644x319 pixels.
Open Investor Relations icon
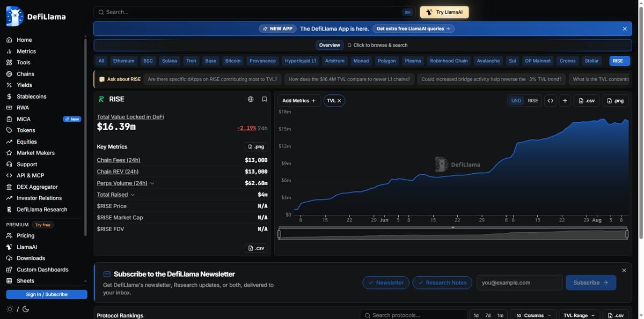click(x=9, y=198)
